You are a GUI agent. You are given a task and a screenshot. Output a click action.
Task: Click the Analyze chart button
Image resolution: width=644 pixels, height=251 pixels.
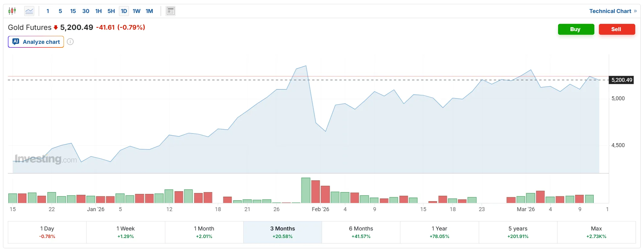36,42
